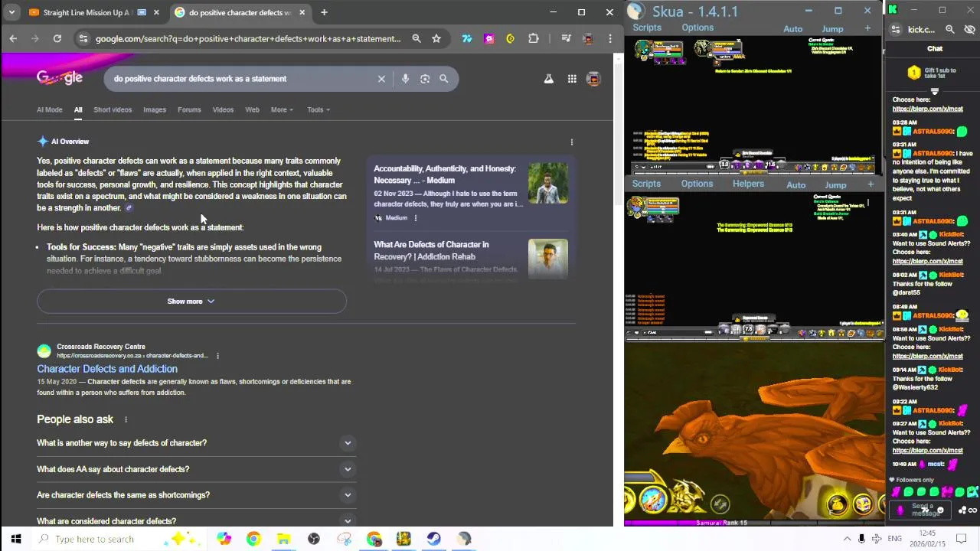Start Google voice search microphone
The height and width of the screenshot is (551, 980).
(x=405, y=79)
